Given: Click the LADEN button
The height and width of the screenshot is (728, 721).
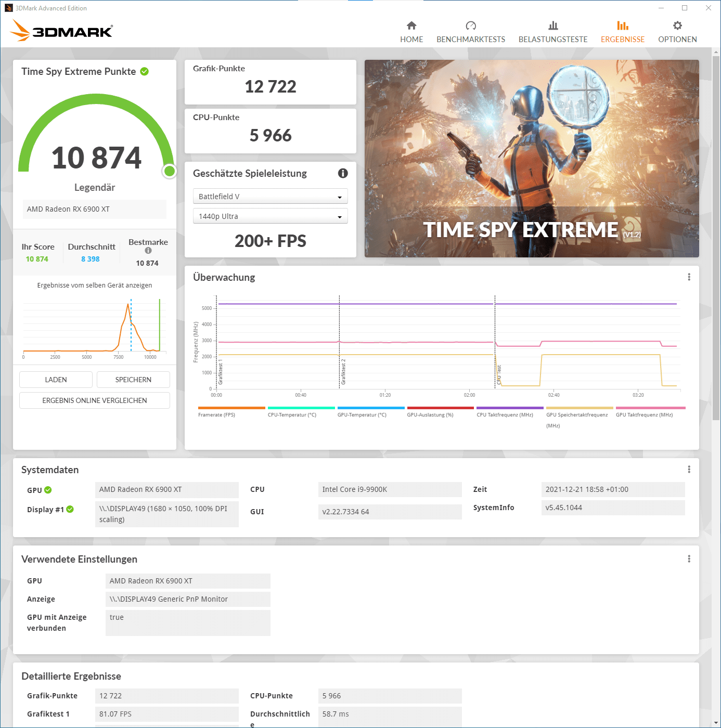Looking at the screenshot, I should (56, 380).
